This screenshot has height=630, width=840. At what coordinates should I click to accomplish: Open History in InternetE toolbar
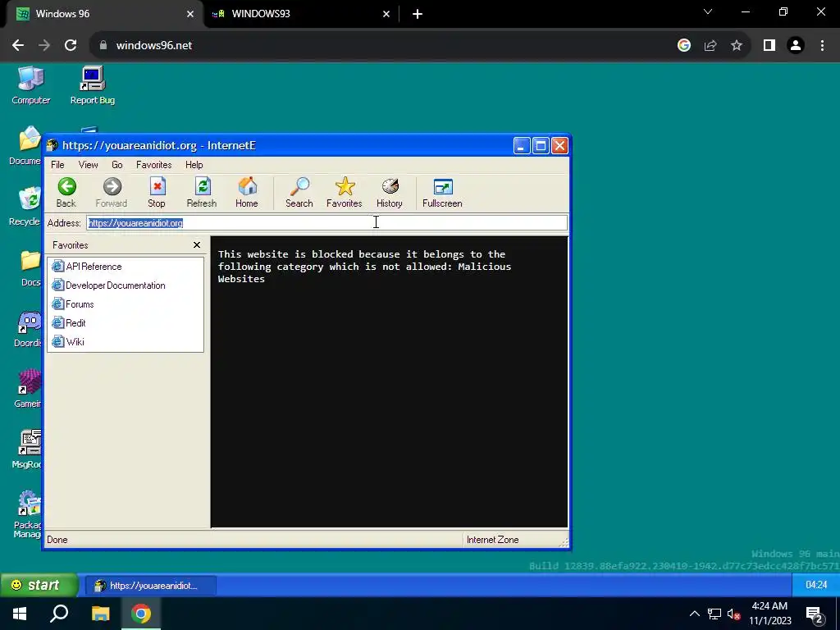390,192
